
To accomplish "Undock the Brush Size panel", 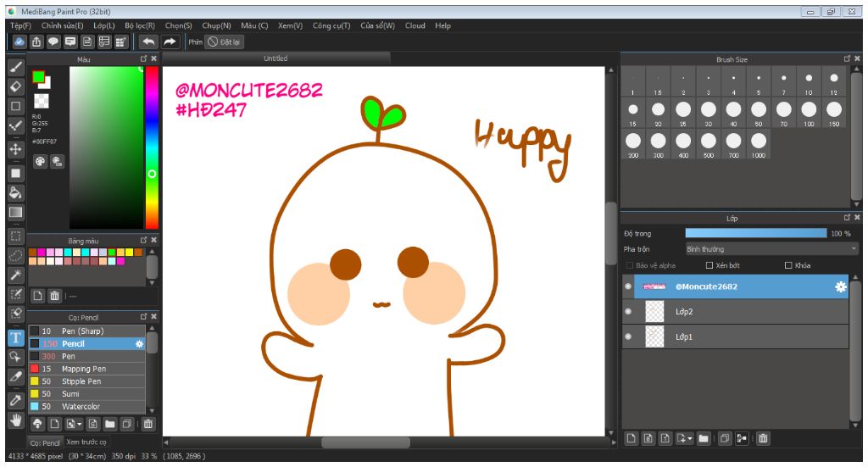I will pos(847,58).
